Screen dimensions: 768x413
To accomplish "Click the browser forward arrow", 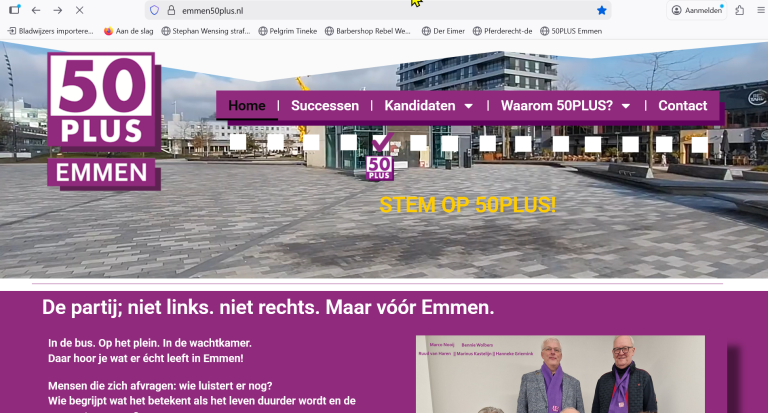I will pyautogui.click(x=58, y=10).
